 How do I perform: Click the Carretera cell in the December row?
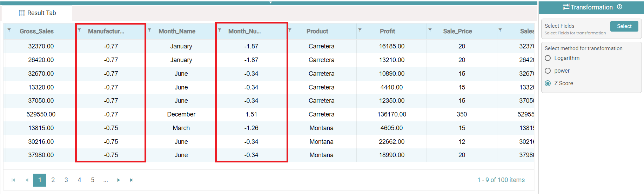321,114
